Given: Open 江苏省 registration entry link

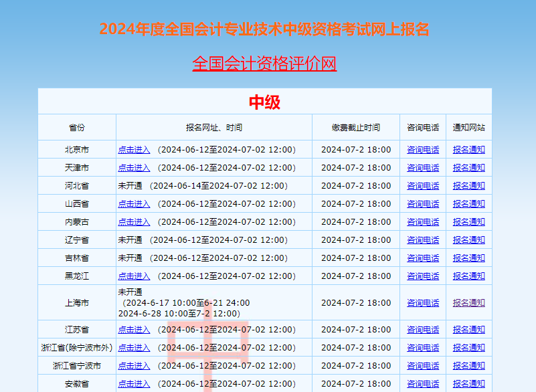Looking at the screenshot, I should 133,329.
